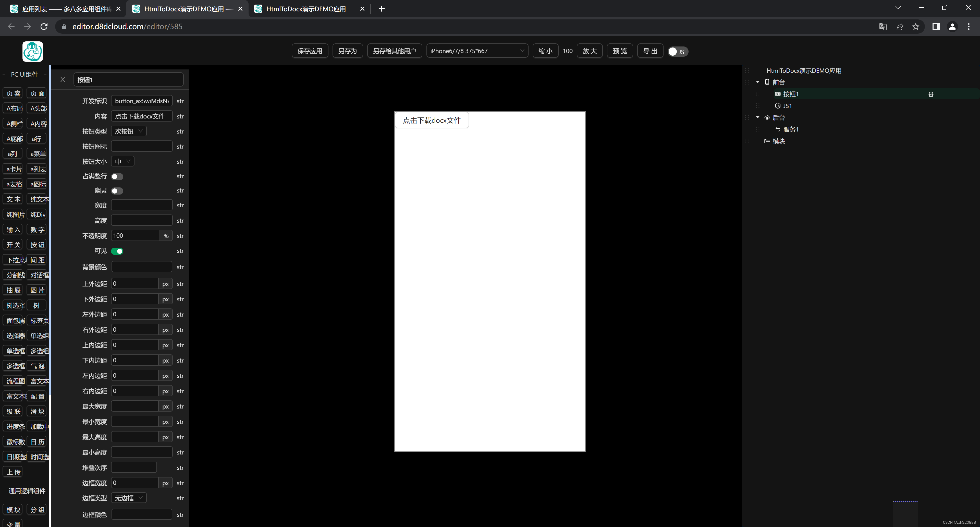Select the 文本 component from palette
The width and height of the screenshot is (980, 527).
click(13, 199)
